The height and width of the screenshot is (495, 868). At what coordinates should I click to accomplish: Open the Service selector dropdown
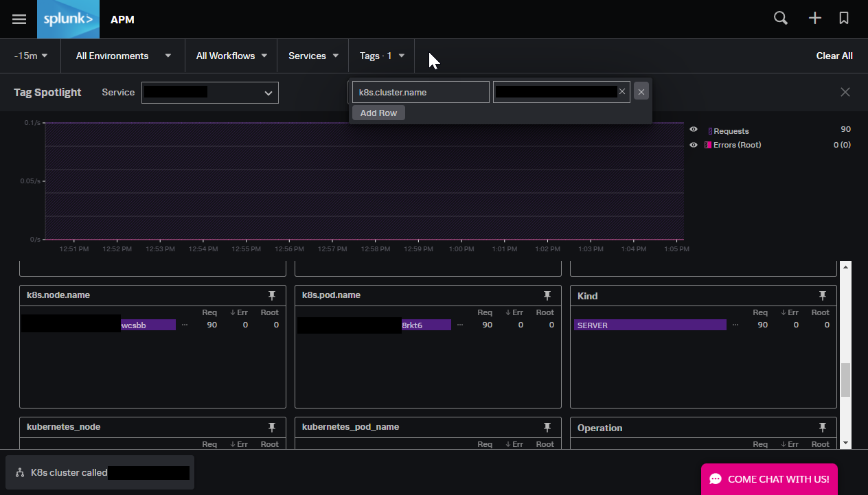[209, 92]
